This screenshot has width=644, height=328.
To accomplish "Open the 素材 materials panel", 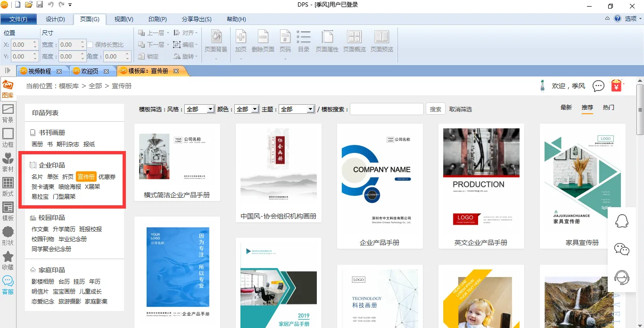I will point(8,162).
